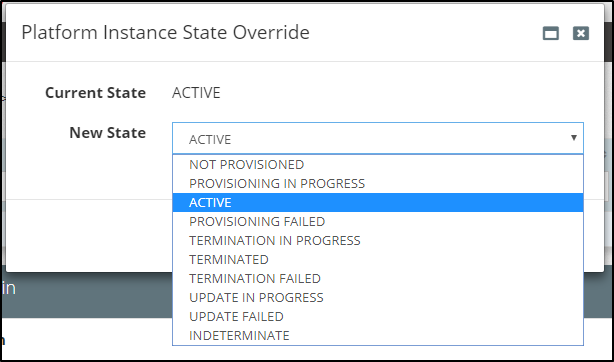The image size is (614, 362).
Task: Pick TERMINATION FAILED option
Action: point(378,279)
